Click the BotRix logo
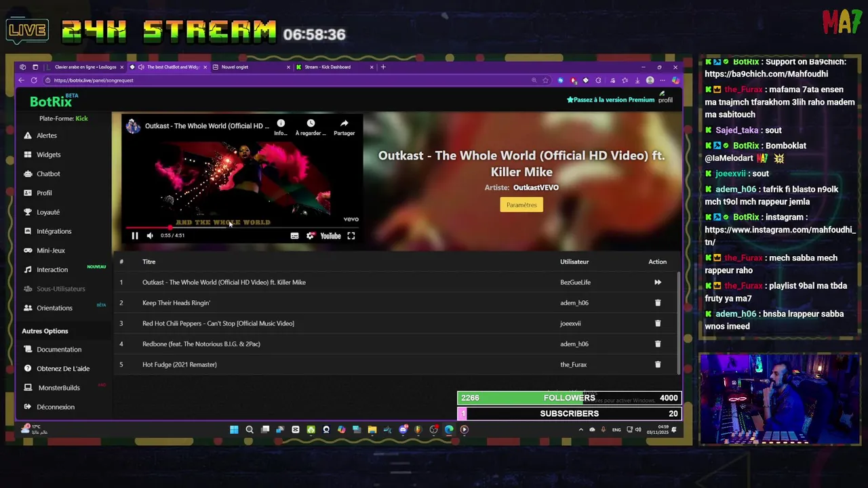Viewport: 868px width, 488px height. coord(51,102)
